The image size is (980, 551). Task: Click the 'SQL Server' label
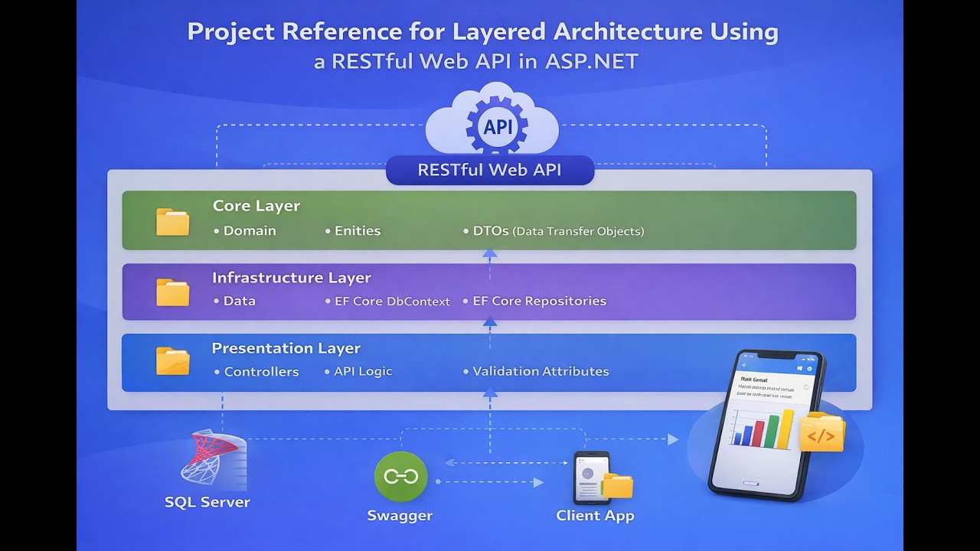(x=207, y=503)
